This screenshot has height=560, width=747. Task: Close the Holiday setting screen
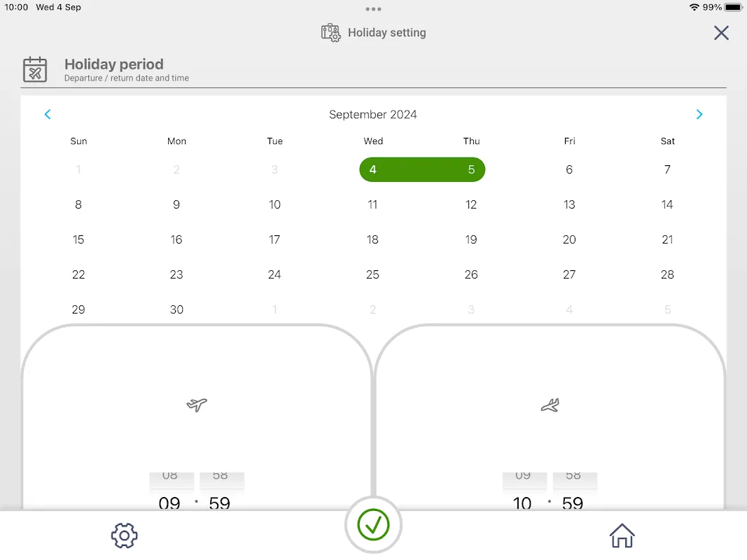pyautogui.click(x=721, y=33)
